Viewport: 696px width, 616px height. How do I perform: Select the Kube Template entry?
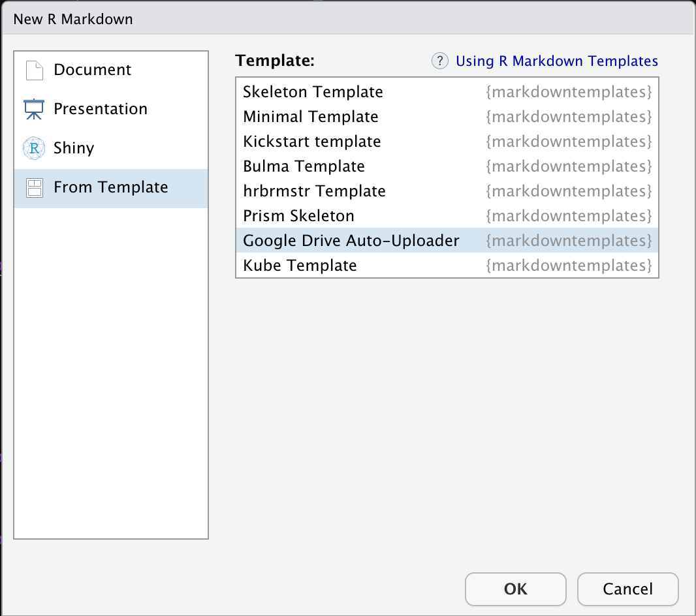[x=300, y=266]
